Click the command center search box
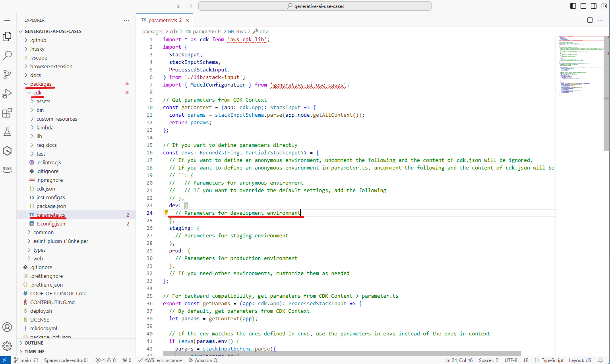 click(315, 6)
